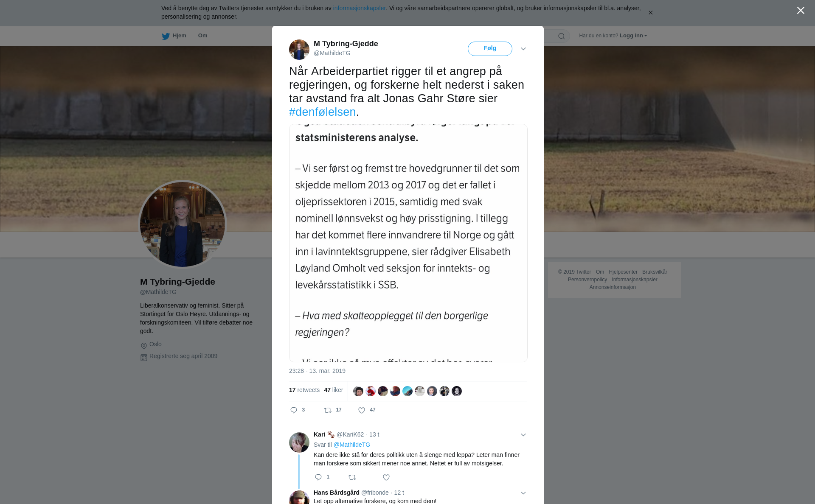815x504 pixels.
Task: Open the #denfølelsen hashtag link
Action: click(323, 112)
